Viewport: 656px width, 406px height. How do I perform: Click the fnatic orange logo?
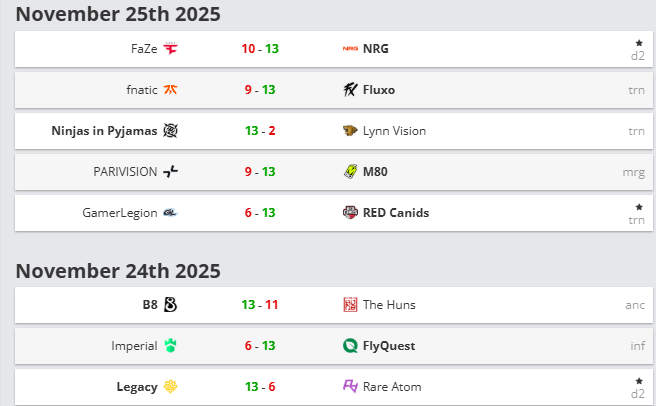pos(170,90)
